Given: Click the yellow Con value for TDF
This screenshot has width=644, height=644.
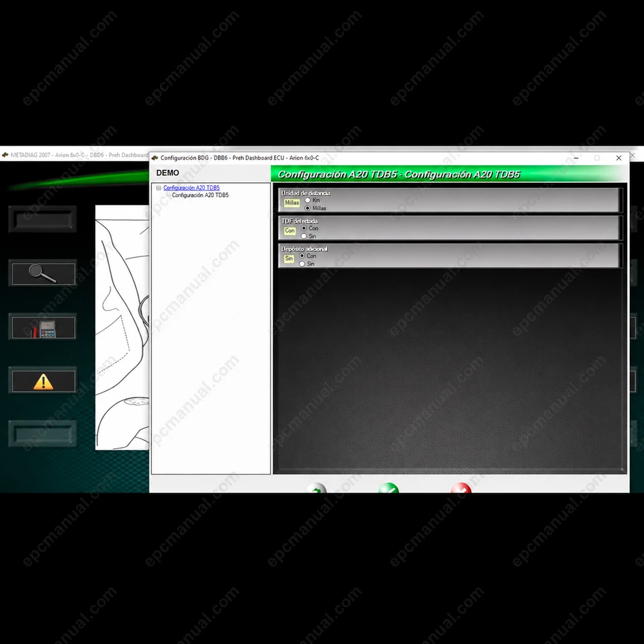Looking at the screenshot, I should pos(290,231).
